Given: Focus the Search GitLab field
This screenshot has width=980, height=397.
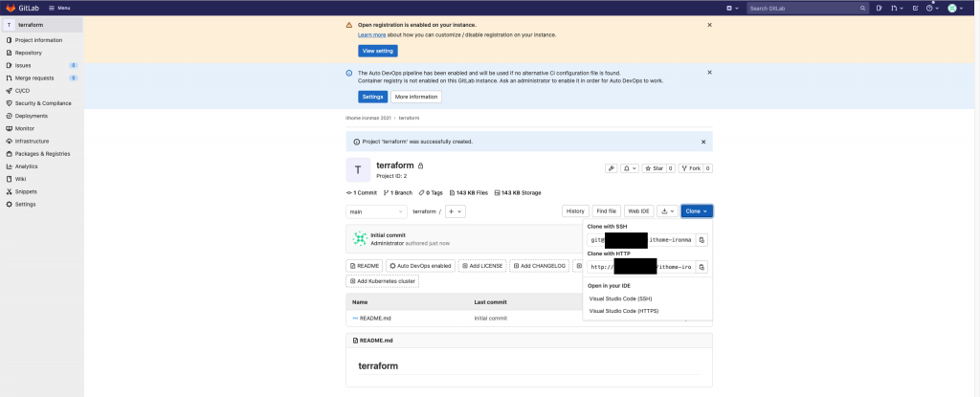Looking at the screenshot, I should [808, 8].
